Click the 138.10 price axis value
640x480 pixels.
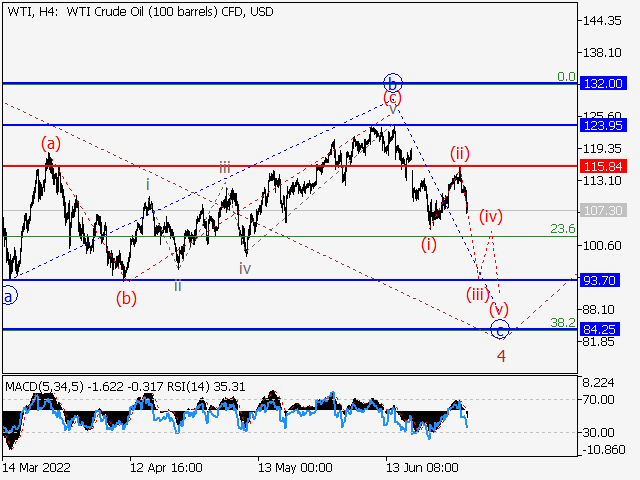point(602,53)
